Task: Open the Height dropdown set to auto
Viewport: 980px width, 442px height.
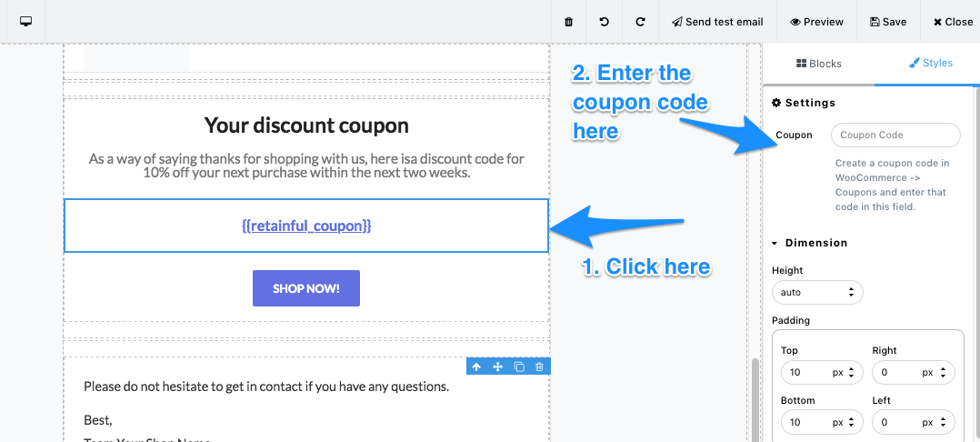Action: (x=816, y=293)
